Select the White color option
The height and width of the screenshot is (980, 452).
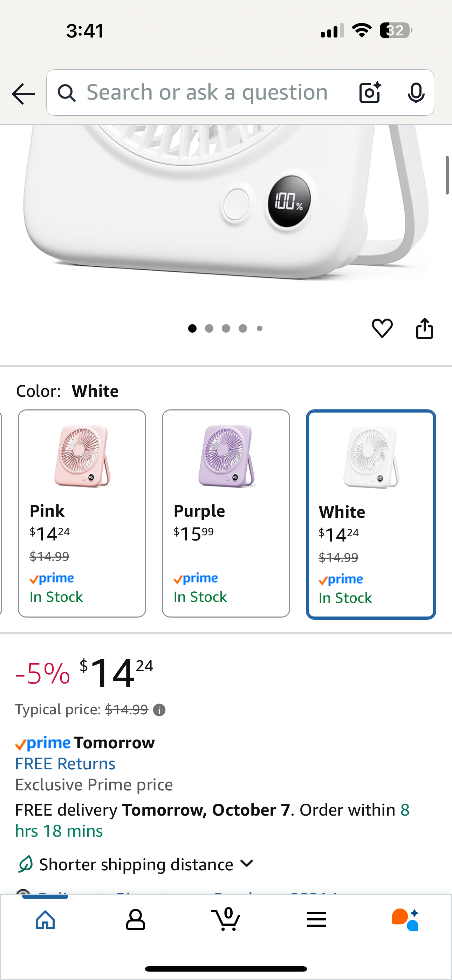coord(371,514)
